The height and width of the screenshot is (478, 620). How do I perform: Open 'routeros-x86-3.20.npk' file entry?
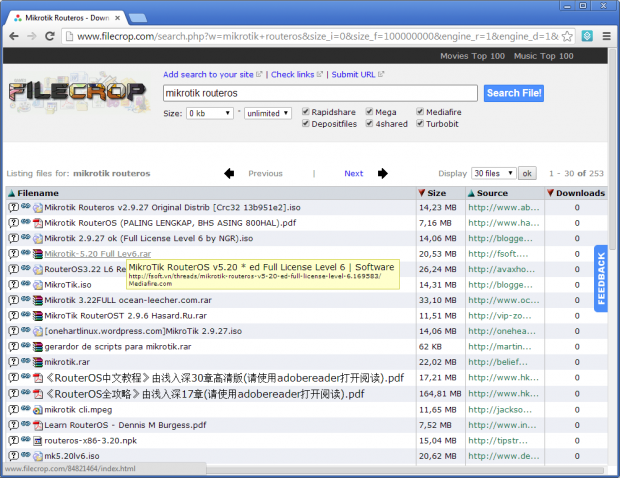click(x=91, y=441)
